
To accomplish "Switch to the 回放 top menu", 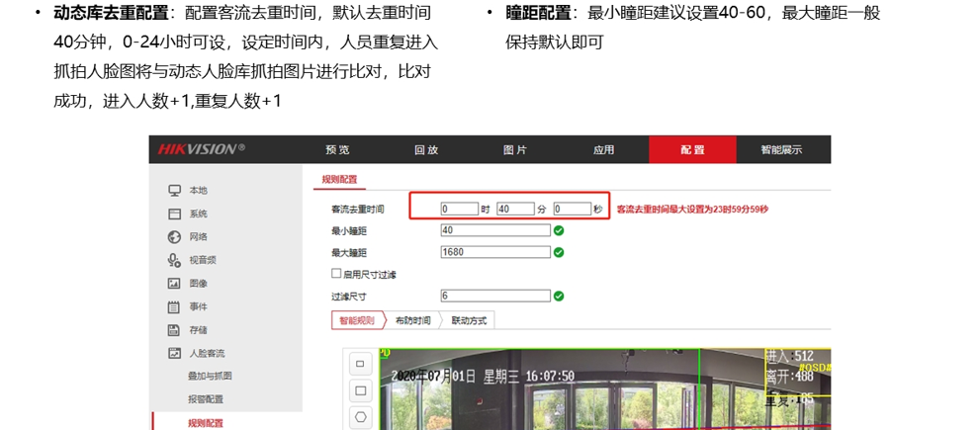I will tap(426, 149).
